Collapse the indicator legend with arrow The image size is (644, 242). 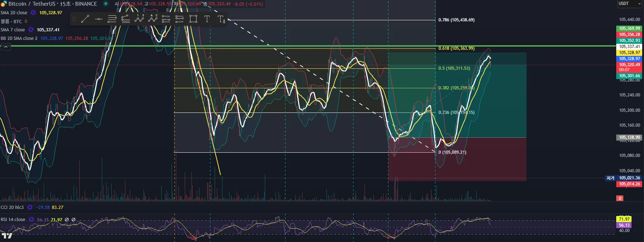[6, 47]
